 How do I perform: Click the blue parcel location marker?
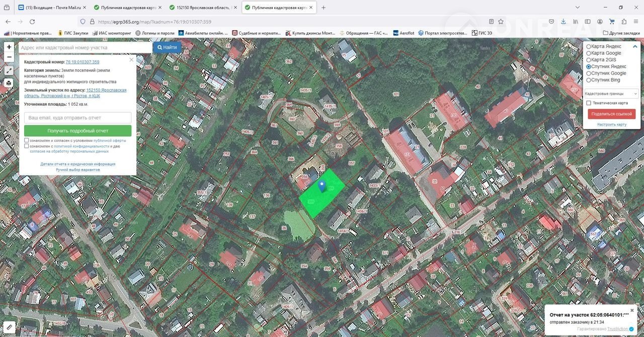coord(322,186)
